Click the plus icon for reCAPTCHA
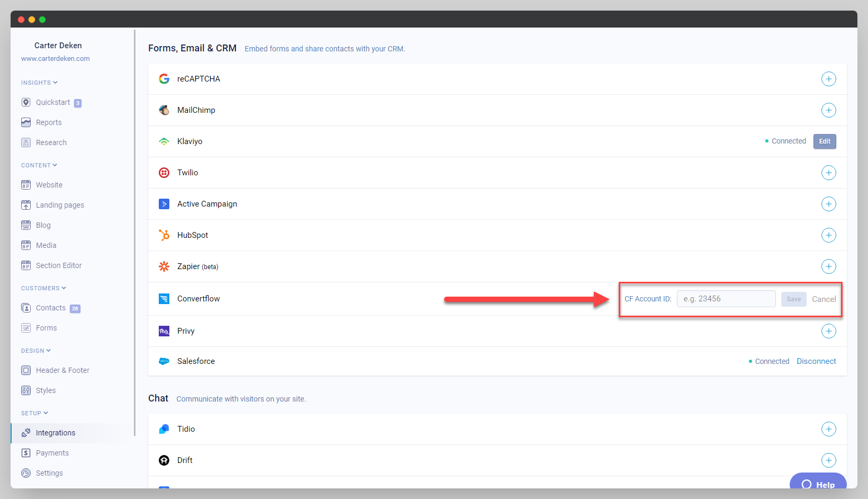Screen dimensions: 868x499 (x=828, y=79)
